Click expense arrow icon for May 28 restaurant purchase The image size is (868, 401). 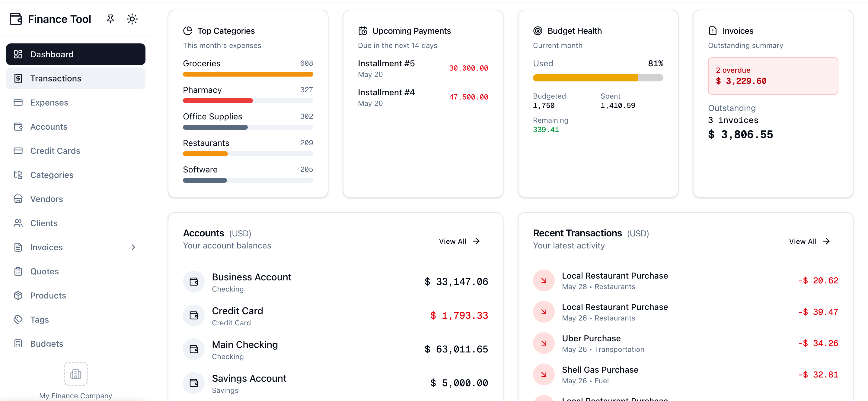544,280
